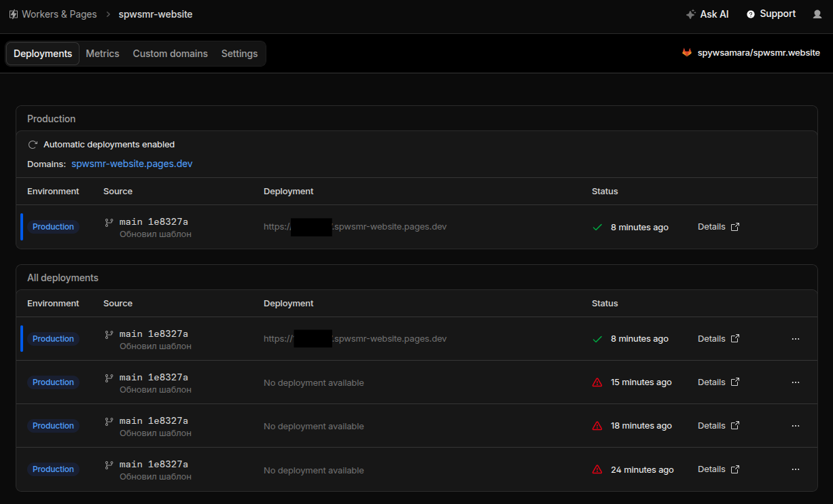Click the "Automatic deployments enabled" text

[109, 145]
